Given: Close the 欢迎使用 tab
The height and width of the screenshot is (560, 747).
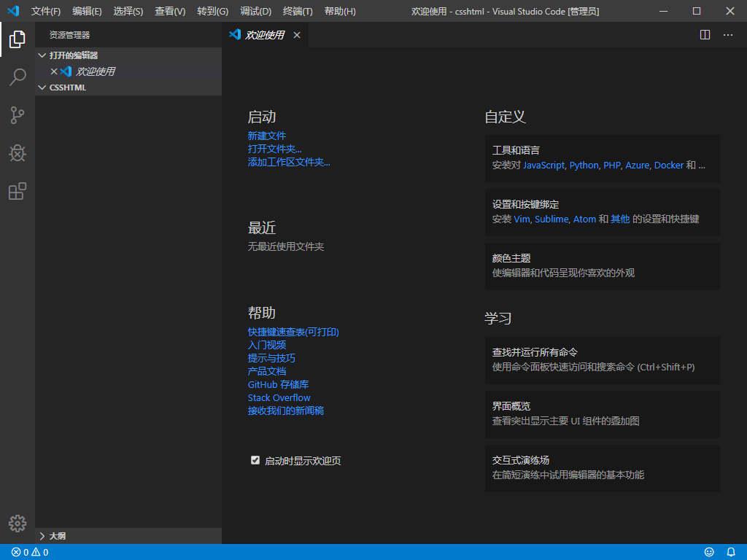Looking at the screenshot, I should [297, 35].
